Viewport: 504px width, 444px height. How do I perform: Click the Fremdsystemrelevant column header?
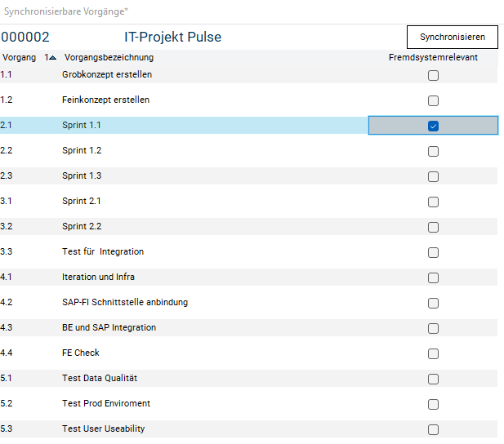coord(433,57)
